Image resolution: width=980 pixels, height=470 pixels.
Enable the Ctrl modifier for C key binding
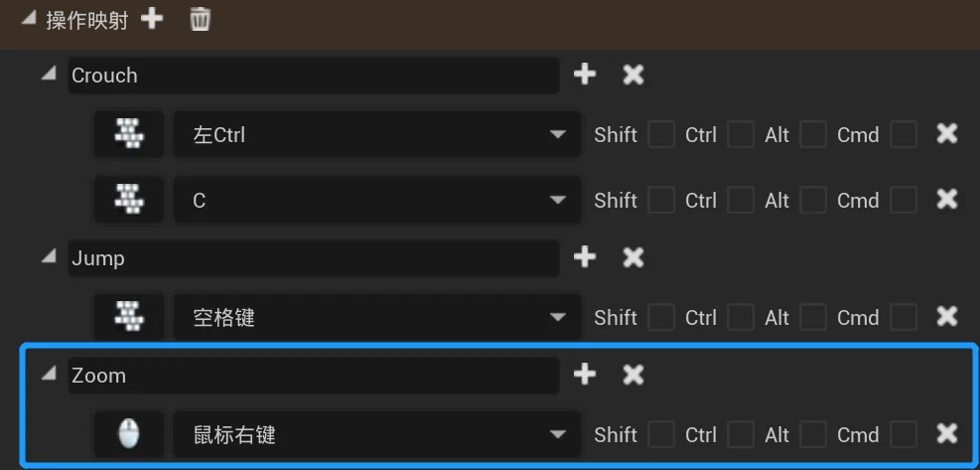(x=741, y=201)
